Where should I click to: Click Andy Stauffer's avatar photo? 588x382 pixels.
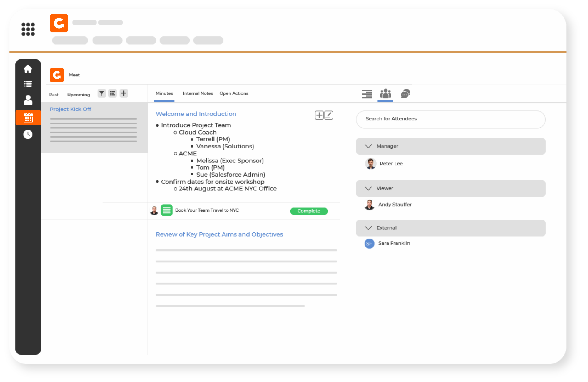coord(370,205)
